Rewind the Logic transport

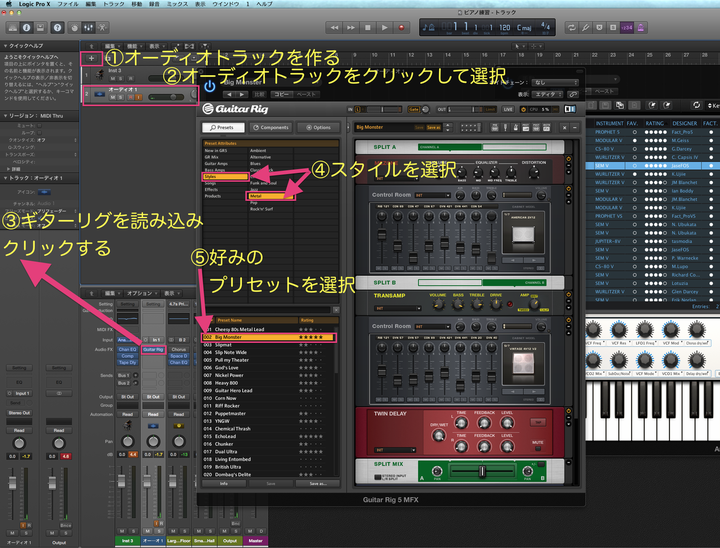coord(334,28)
